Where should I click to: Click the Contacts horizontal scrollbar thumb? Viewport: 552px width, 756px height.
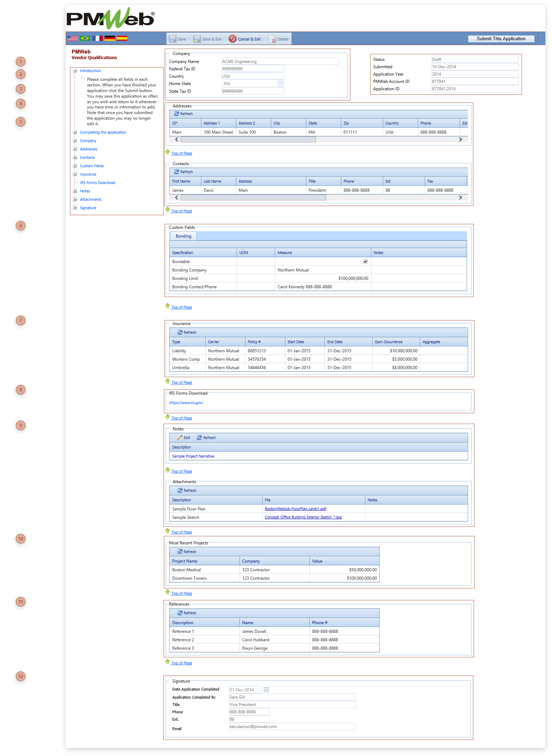pos(253,198)
